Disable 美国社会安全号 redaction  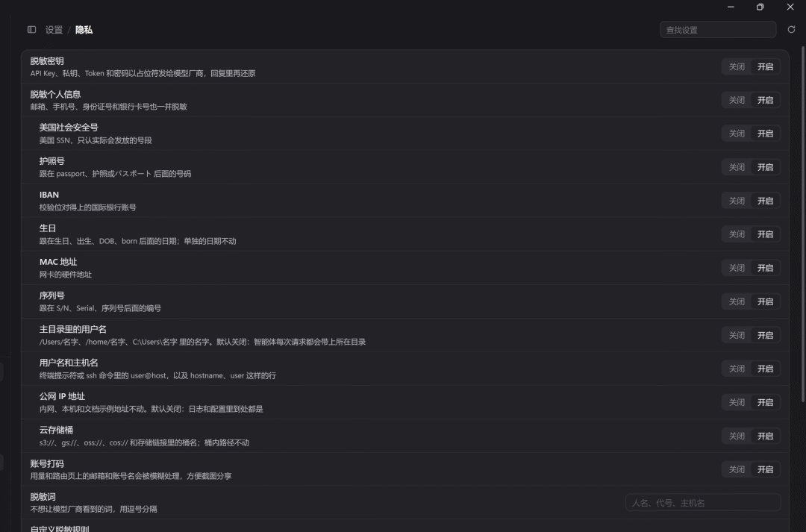pyautogui.click(x=737, y=134)
